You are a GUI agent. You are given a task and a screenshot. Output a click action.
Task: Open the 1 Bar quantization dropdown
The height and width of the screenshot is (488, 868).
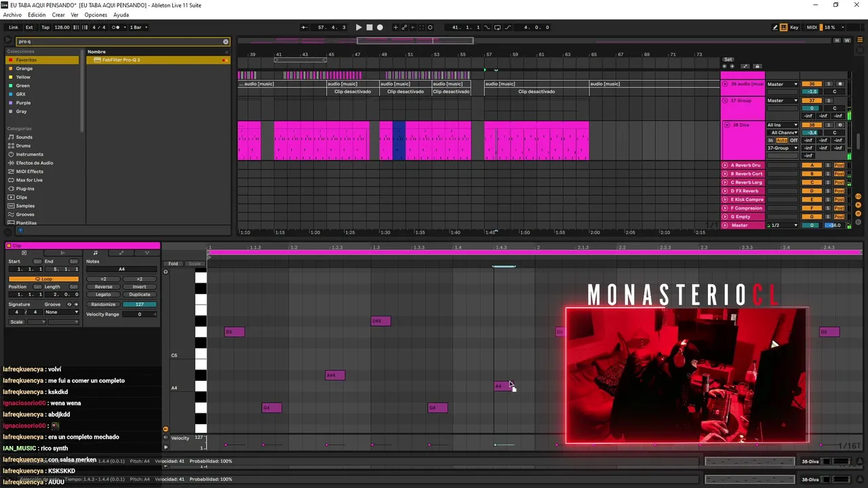(138, 27)
